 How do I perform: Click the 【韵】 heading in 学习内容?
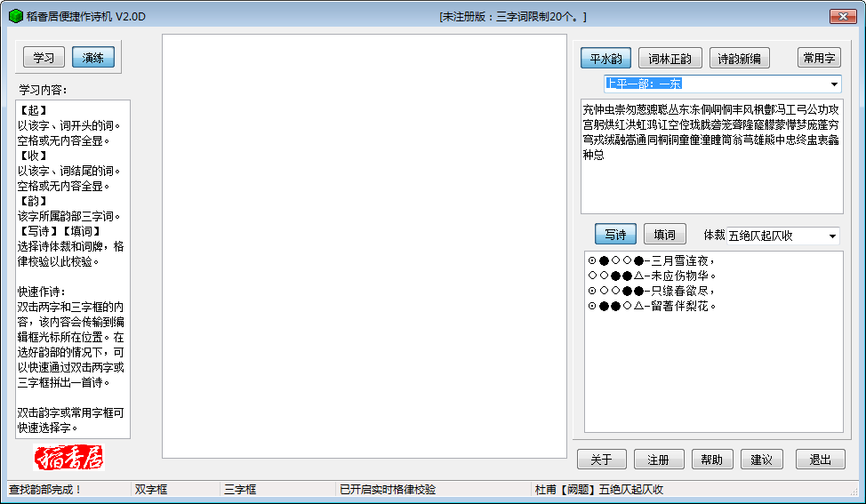tap(33, 201)
